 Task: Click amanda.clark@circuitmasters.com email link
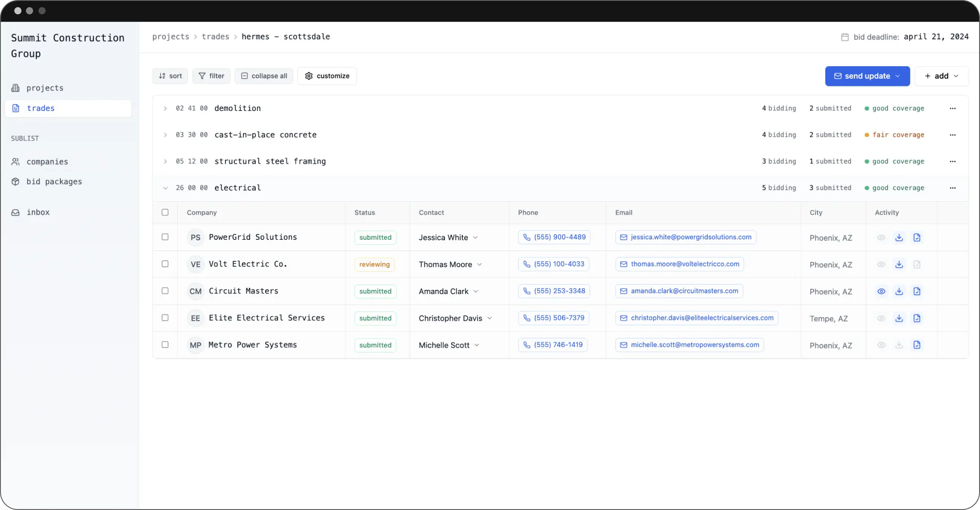[684, 291]
